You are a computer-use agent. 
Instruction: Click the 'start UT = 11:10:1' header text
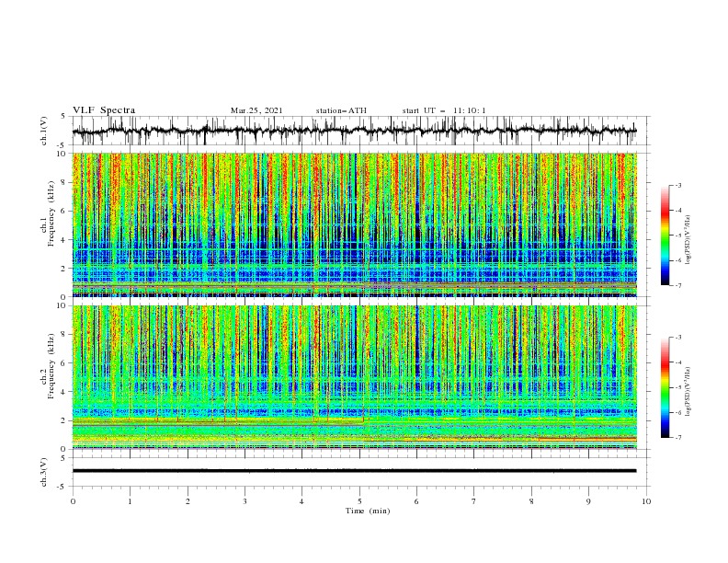pos(444,110)
